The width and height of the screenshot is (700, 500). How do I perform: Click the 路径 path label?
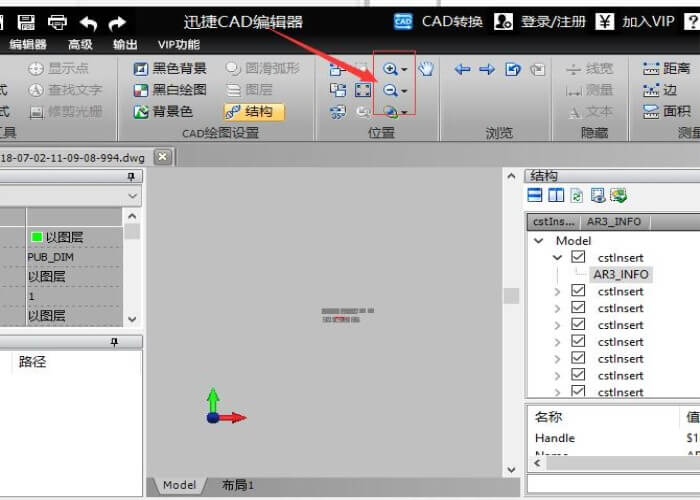[x=32, y=362]
